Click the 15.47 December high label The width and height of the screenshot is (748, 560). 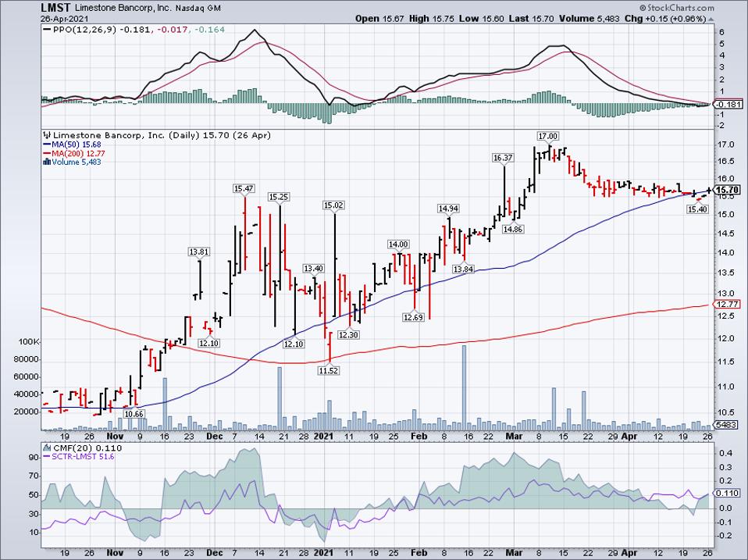click(x=244, y=188)
